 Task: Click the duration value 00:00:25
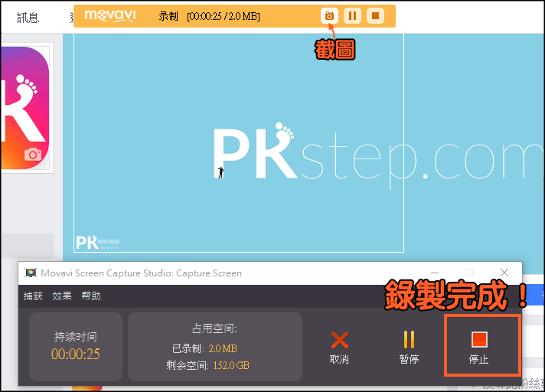coord(76,354)
